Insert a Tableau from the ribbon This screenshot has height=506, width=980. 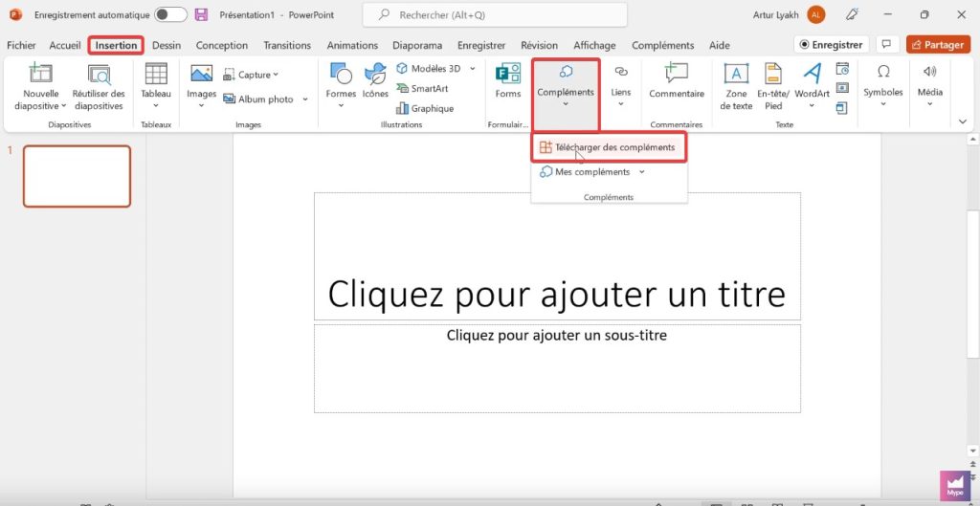[156, 86]
